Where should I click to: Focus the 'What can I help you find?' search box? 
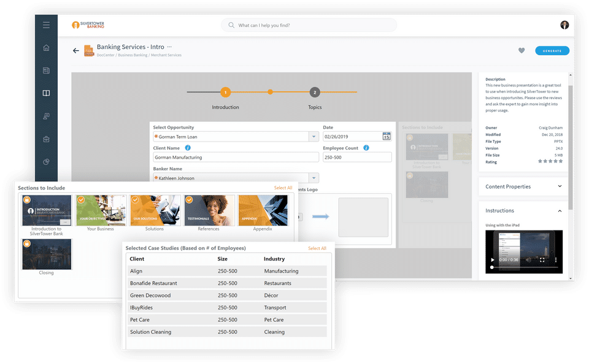[x=309, y=25]
